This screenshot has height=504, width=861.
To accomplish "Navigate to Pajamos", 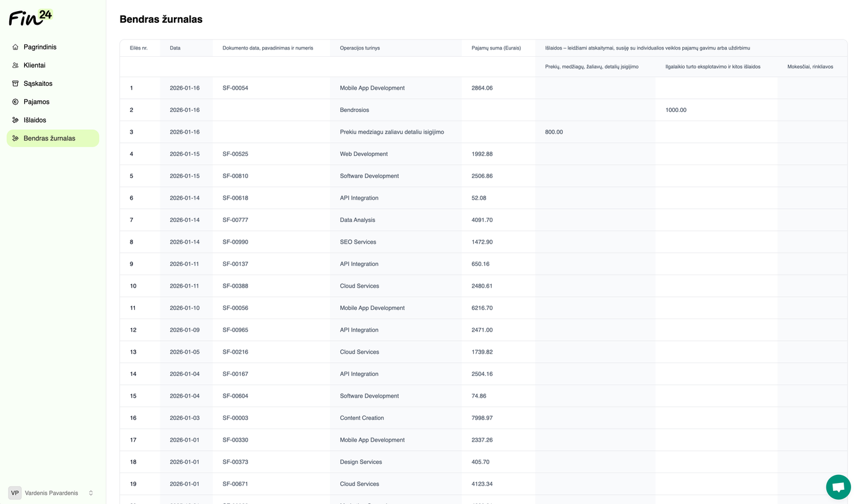I will [x=53, y=101].
